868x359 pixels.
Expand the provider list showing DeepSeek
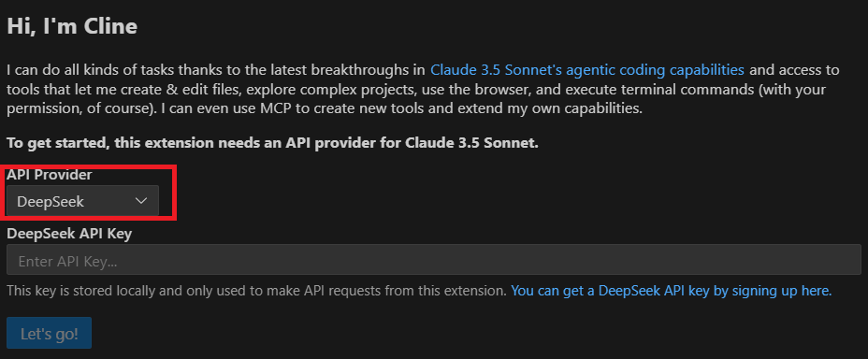(x=82, y=201)
